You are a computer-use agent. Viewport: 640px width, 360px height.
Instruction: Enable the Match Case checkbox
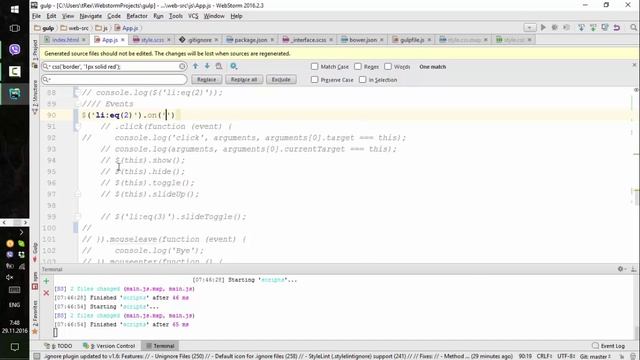314,66
